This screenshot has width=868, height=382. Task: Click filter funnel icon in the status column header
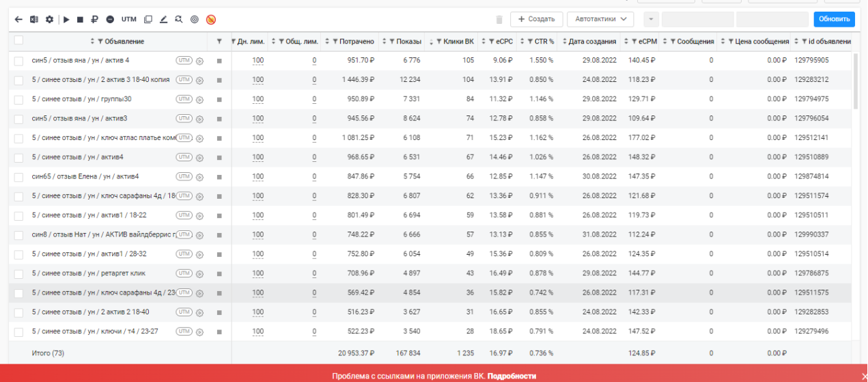219,42
